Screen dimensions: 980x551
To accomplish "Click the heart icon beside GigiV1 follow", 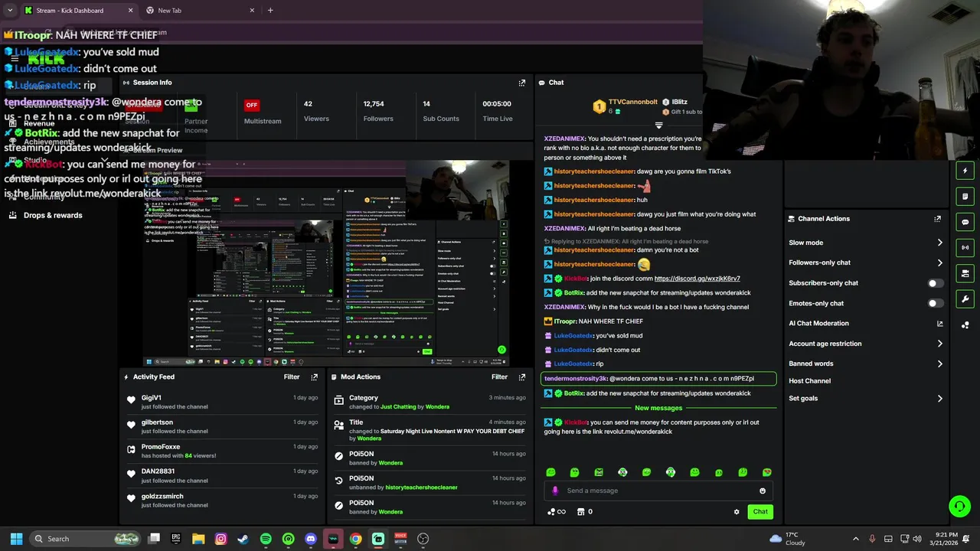I will click(132, 399).
